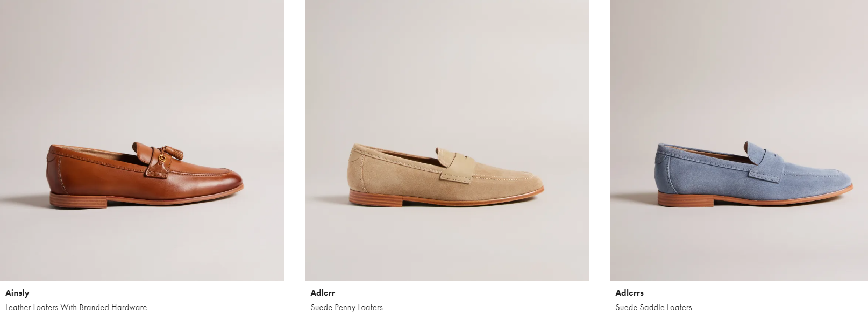Open the Adlerr product name link
The height and width of the screenshot is (316, 868).
323,293
